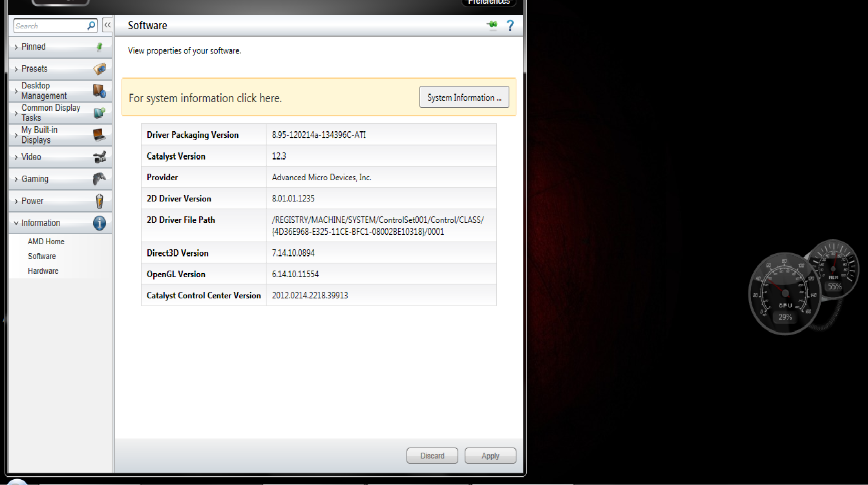Image resolution: width=868 pixels, height=485 pixels.
Task: Click the Information blue icon
Action: 100,223
